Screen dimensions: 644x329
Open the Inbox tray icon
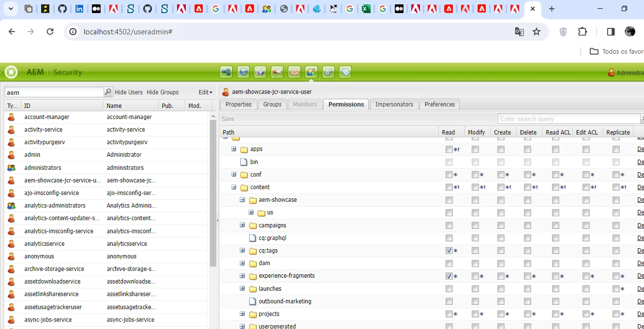click(x=294, y=72)
